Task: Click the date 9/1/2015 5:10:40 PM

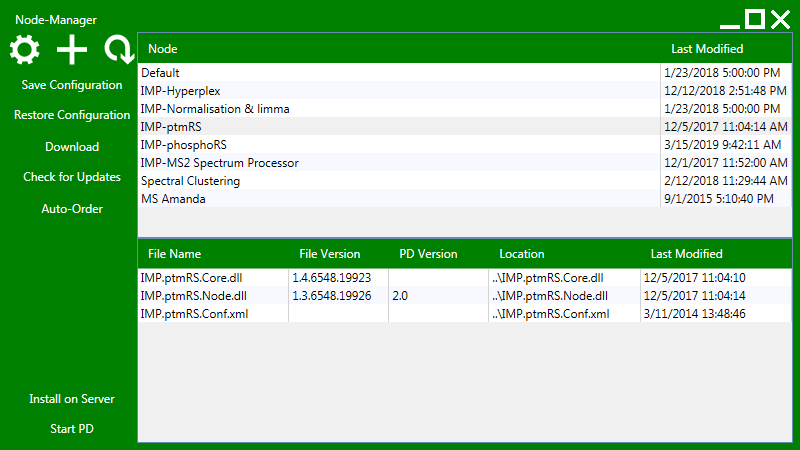Action: pos(719,199)
